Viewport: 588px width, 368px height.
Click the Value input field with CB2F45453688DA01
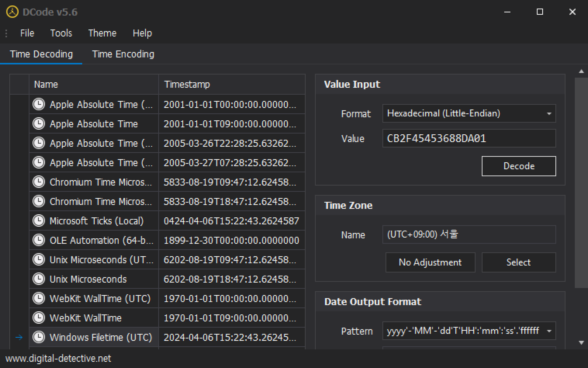[x=469, y=138]
